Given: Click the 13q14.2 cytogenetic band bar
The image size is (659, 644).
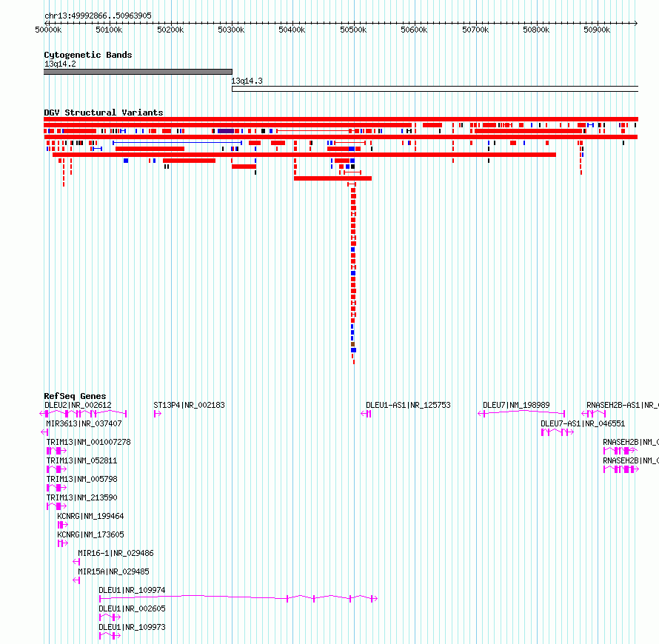Looking at the screenshot, I should [x=138, y=72].
